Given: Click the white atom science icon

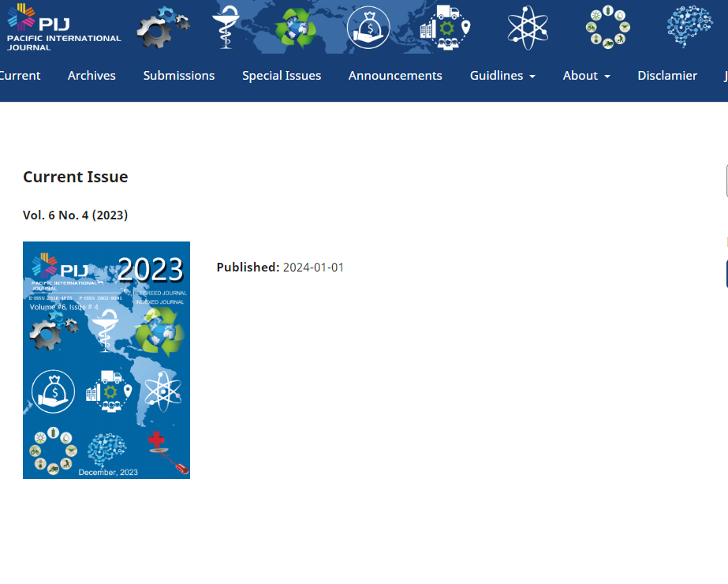Looking at the screenshot, I should [x=527, y=27].
